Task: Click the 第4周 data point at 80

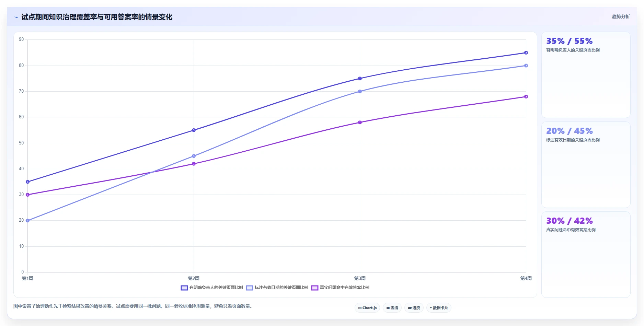Action: point(526,66)
